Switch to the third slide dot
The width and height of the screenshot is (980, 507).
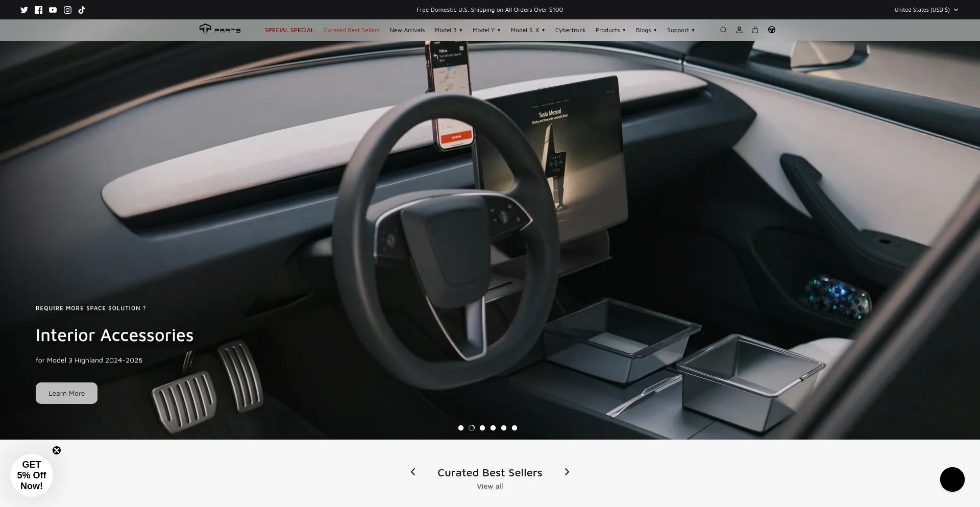482,428
